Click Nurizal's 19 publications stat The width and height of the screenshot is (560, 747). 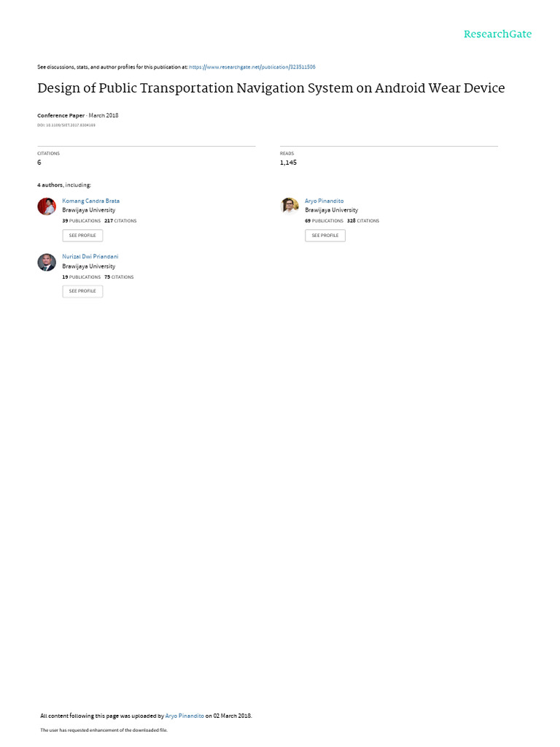pos(82,277)
